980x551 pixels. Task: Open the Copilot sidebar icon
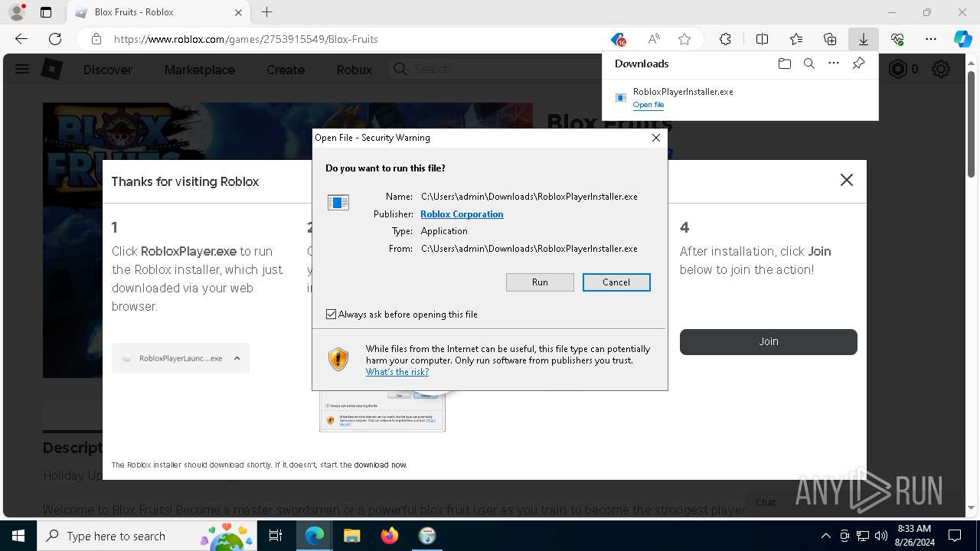[x=962, y=39]
